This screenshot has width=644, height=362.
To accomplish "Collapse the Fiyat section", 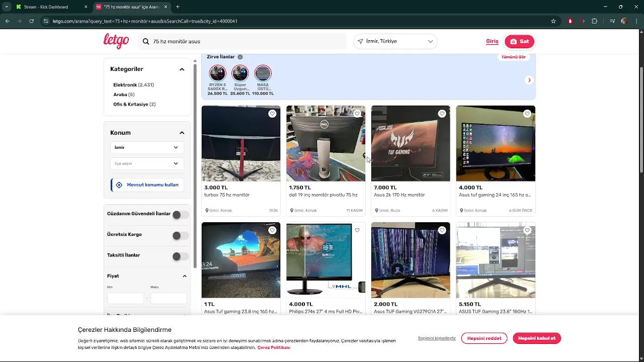I will (185, 276).
